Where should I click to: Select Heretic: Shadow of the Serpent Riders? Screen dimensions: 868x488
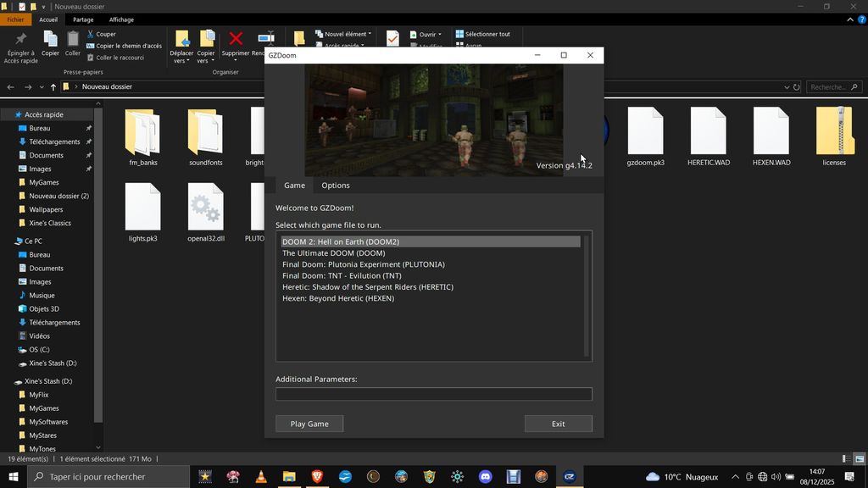click(x=431, y=286)
